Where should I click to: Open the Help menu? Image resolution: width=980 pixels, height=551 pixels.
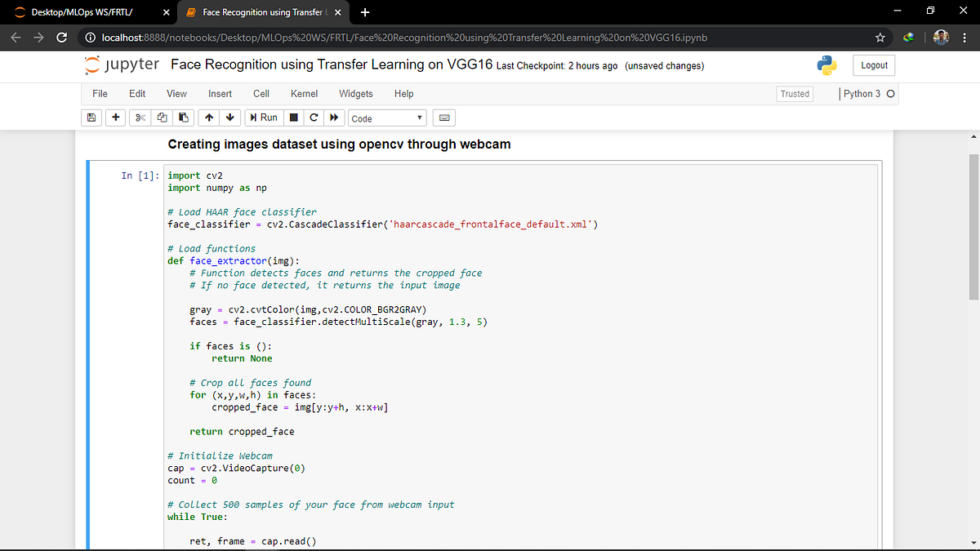click(403, 94)
